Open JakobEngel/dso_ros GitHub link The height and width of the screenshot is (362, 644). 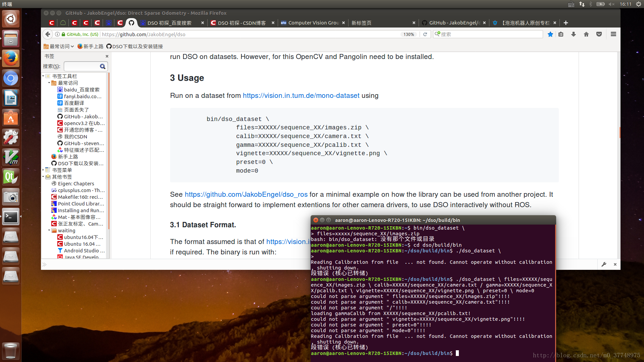coord(246,194)
